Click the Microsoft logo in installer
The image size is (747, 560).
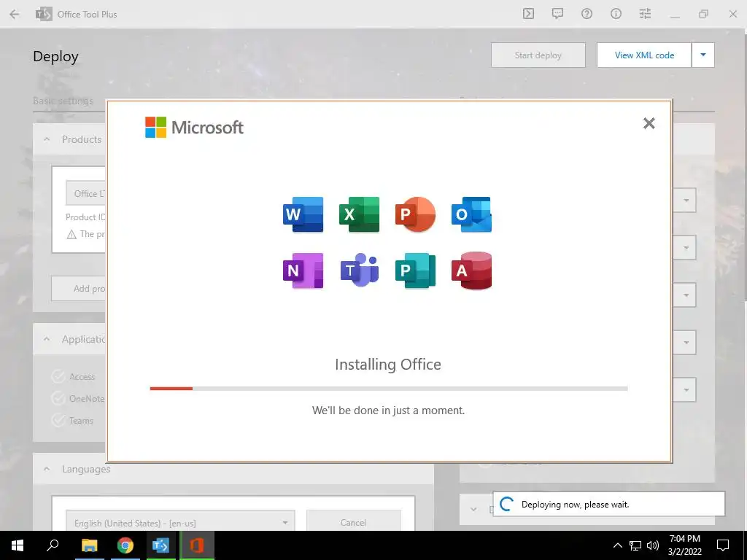coord(194,127)
